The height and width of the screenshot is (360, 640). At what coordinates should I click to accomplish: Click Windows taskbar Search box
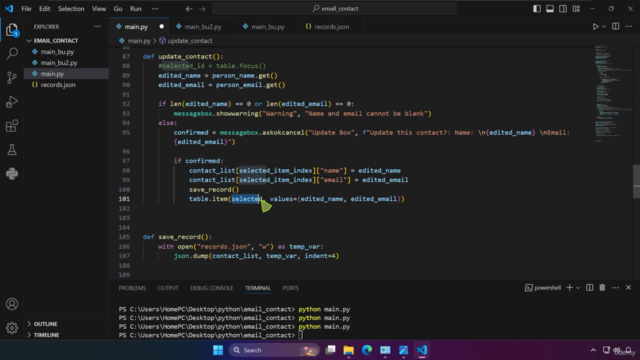coord(273,350)
